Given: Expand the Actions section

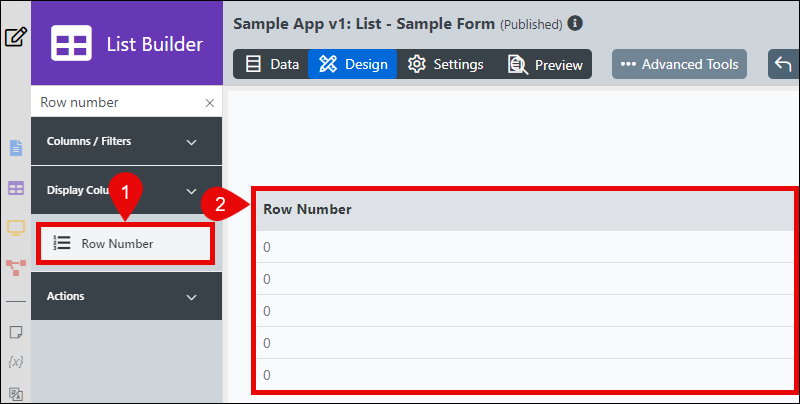Looking at the screenshot, I should click(127, 296).
